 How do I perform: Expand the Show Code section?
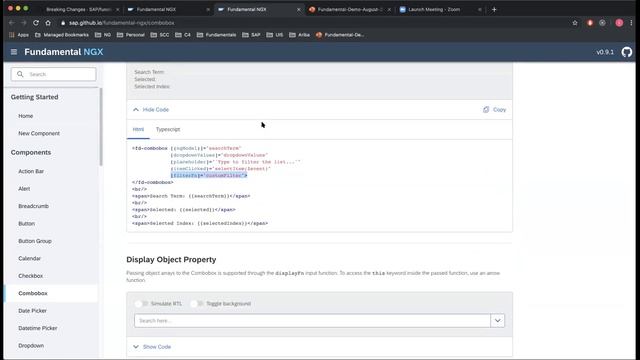[152, 347]
